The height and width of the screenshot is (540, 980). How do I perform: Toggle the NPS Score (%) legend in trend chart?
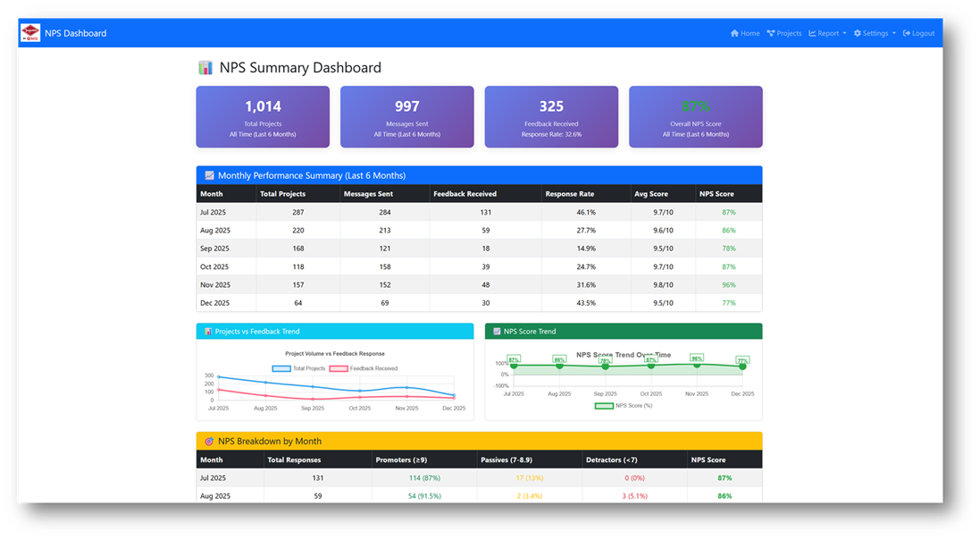[x=623, y=408]
